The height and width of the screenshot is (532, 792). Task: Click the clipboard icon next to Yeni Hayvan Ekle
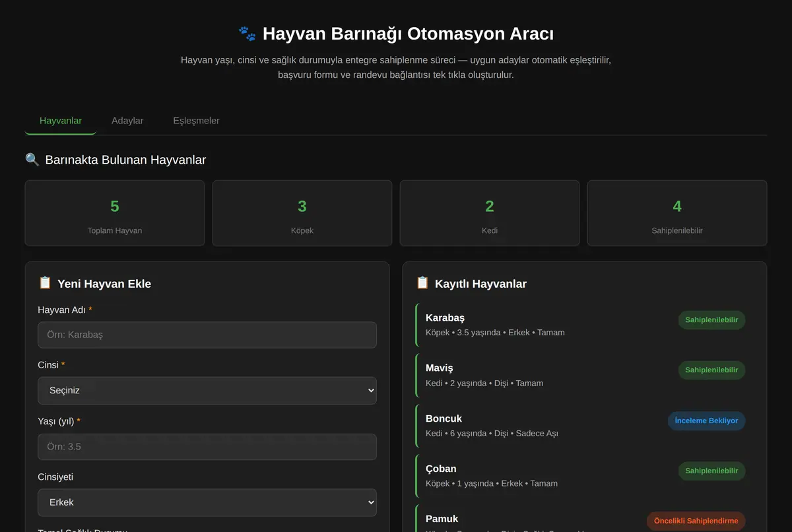(45, 283)
